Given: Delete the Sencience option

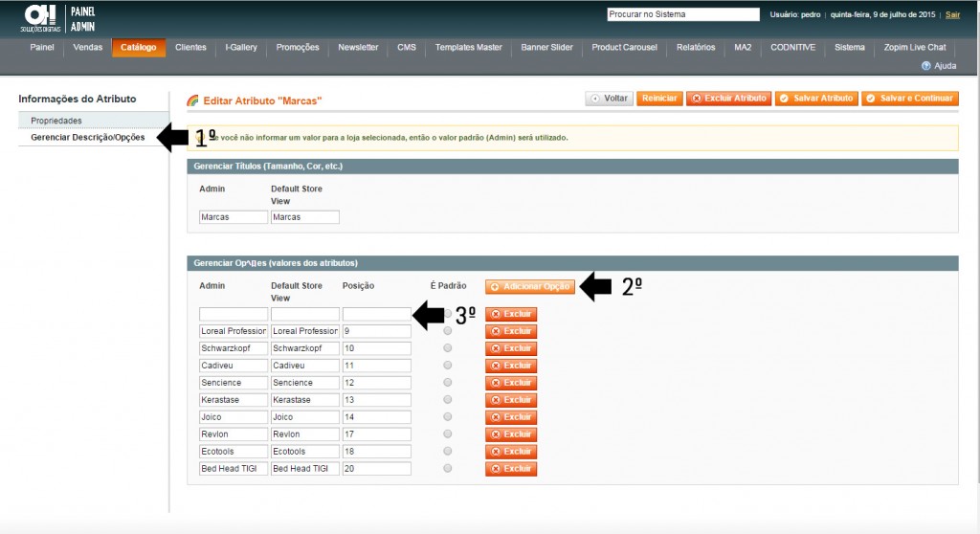Looking at the screenshot, I should (x=511, y=383).
